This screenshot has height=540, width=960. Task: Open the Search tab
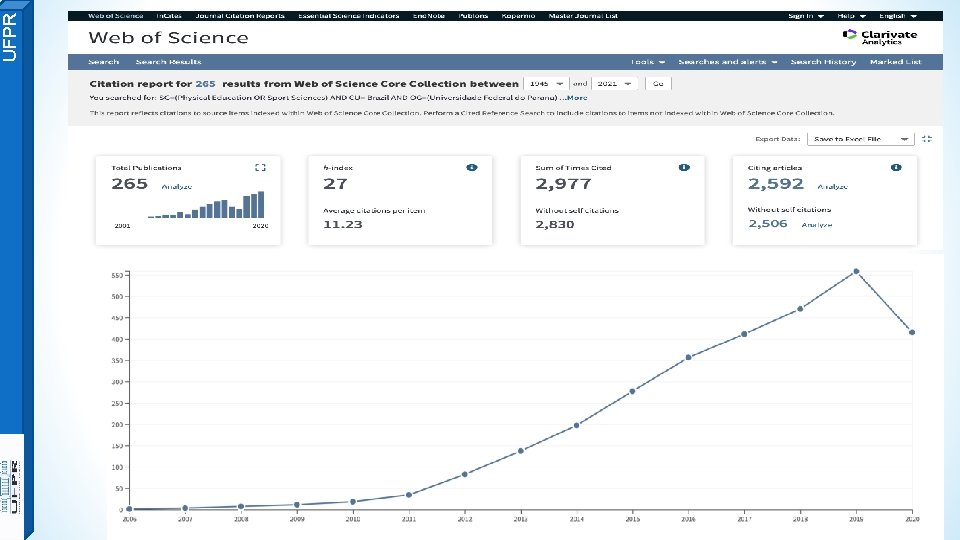(x=103, y=62)
